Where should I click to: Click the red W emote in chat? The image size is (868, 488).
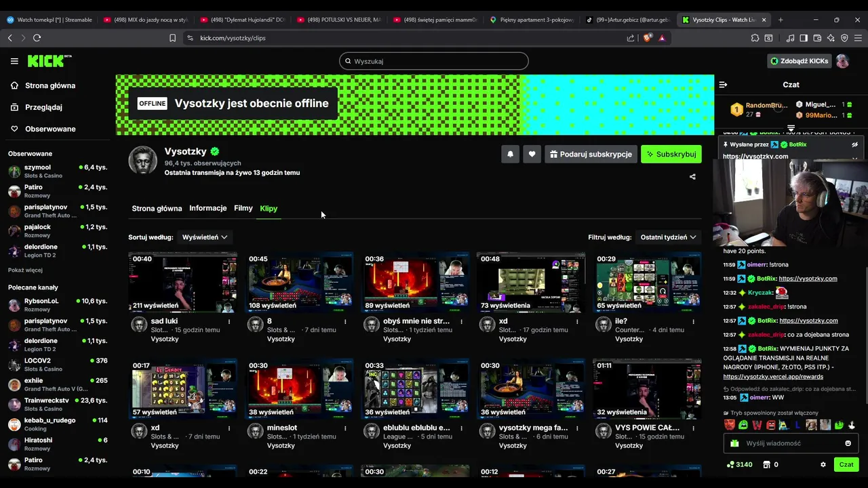757,425
